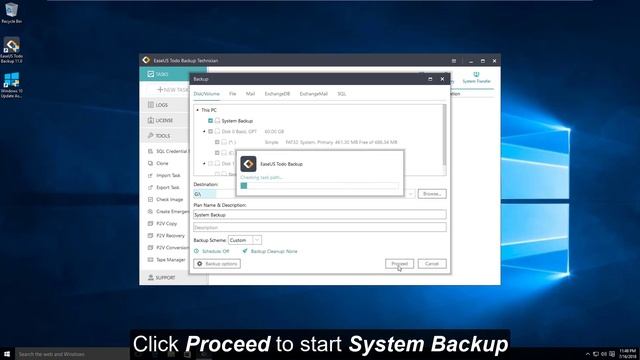This screenshot has height=360, width=640.
Task: Click the Plan Name field System Backup
Action: click(320, 215)
